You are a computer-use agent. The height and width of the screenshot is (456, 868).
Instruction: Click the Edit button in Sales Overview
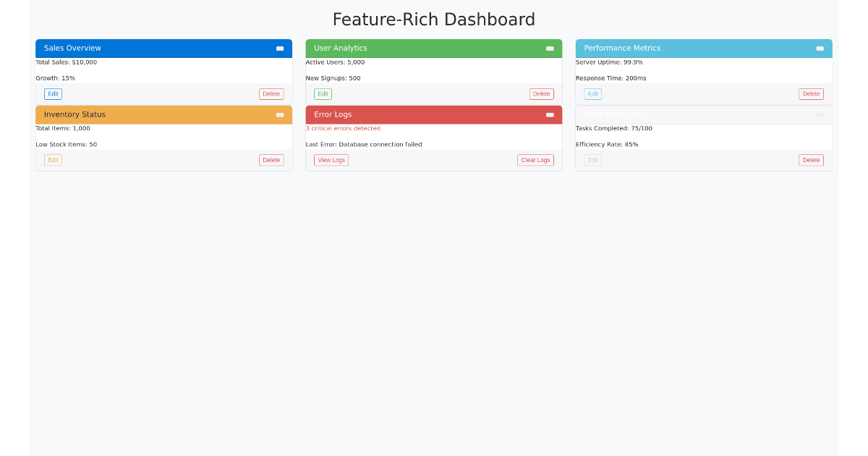coord(53,94)
